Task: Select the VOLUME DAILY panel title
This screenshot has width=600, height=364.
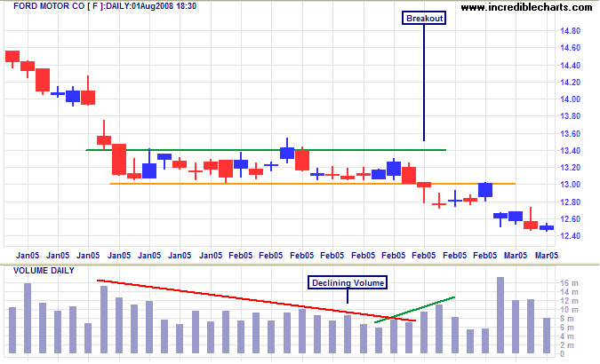Action: pyautogui.click(x=44, y=270)
